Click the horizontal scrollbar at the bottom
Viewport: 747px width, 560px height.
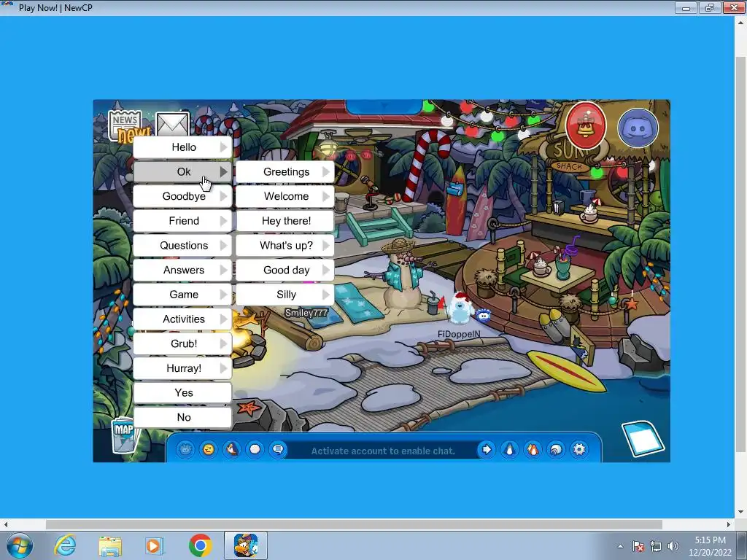354,524
